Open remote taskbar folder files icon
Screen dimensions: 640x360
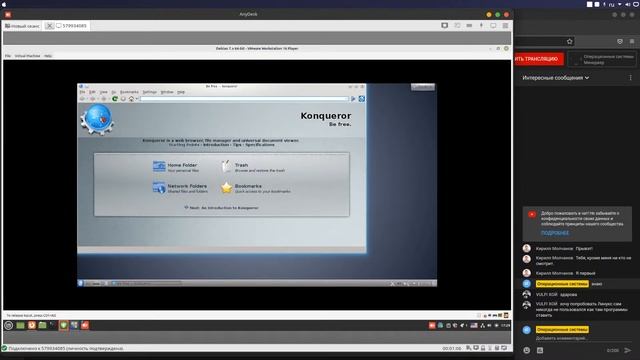coord(42,325)
